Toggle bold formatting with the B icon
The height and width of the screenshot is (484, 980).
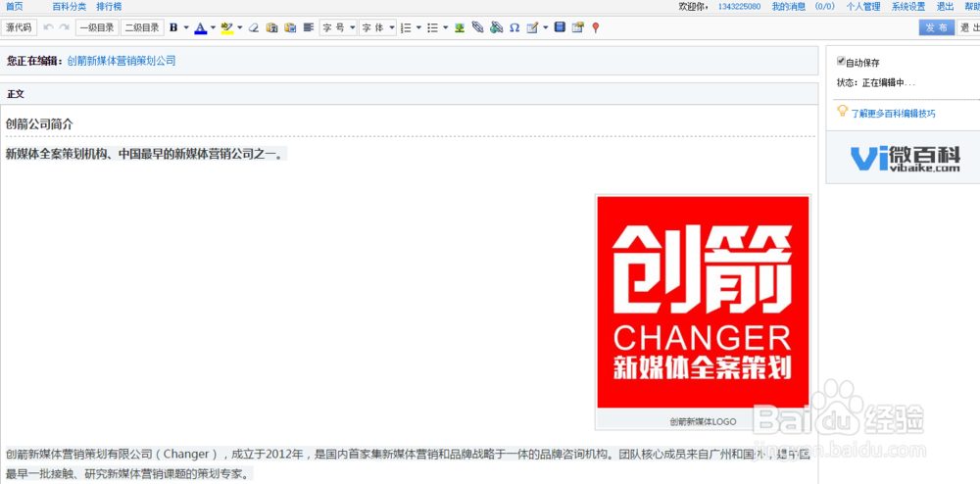click(173, 27)
